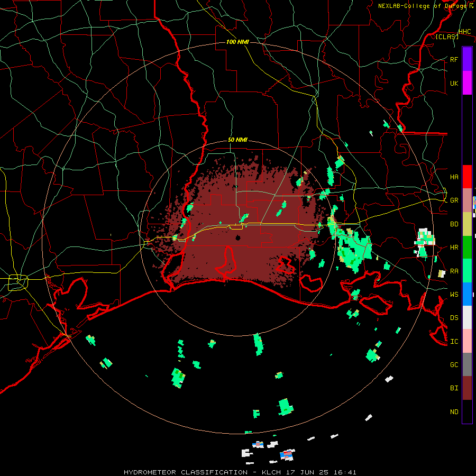Click the BD yellow legend swatch
This screenshot has height=476, width=476.
tap(467, 224)
